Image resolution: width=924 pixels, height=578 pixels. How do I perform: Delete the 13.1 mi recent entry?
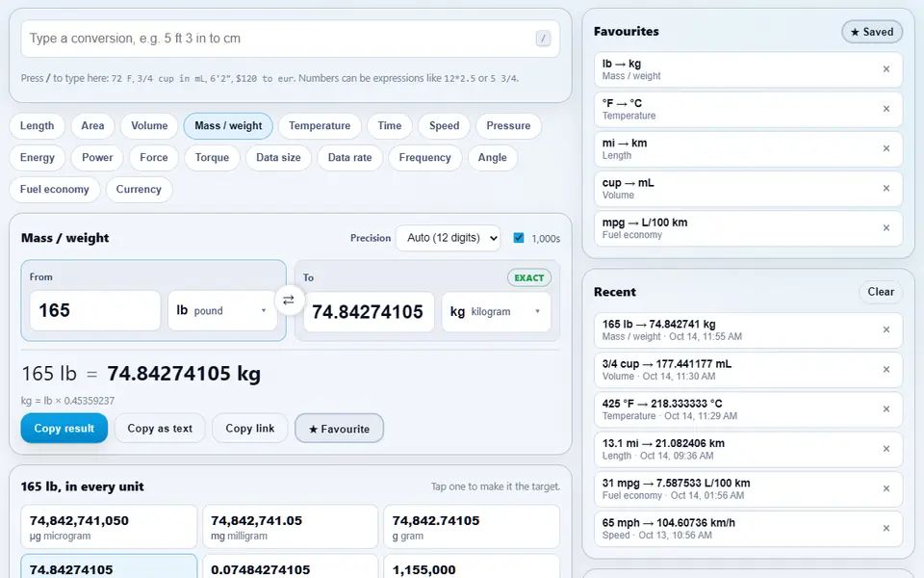885,449
